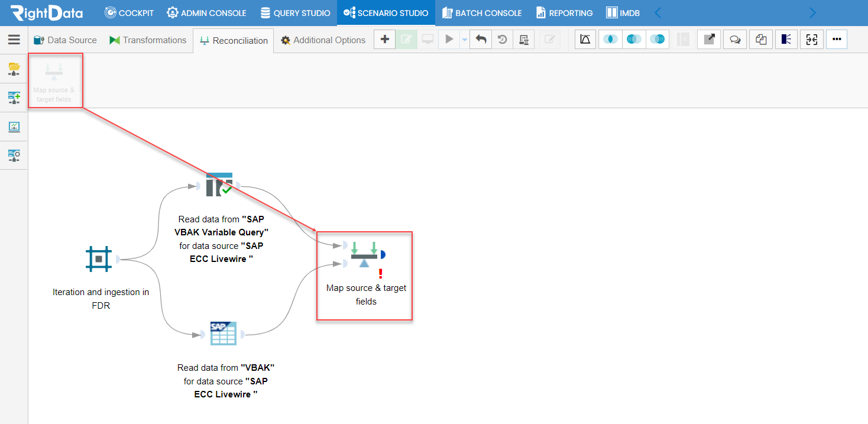The width and height of the screenshot is (868, 424).
Task: Click the distribution curve toolbar icon
Action: (585, 40)
